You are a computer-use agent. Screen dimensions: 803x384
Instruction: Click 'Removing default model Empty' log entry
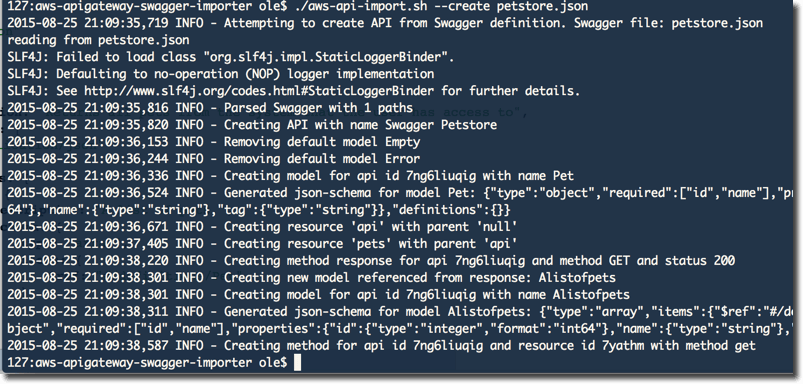[x=214, y=142]
